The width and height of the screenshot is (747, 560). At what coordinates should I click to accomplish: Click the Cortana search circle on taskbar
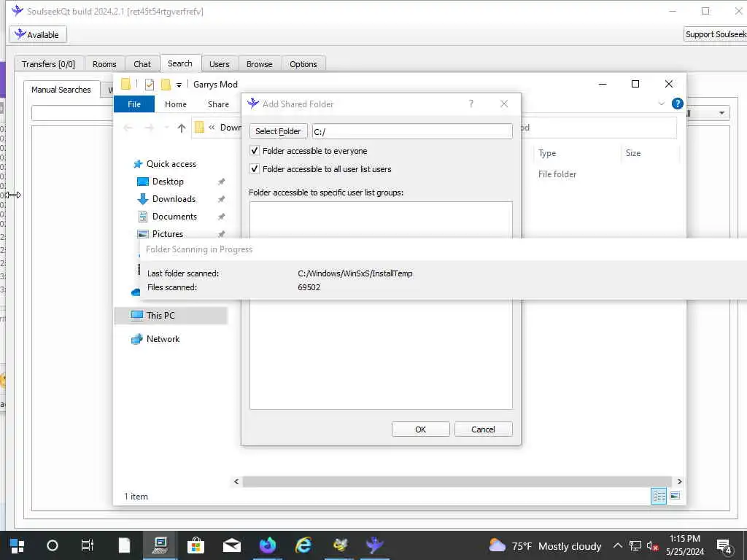pyautogui.click(x=53, y=545)
